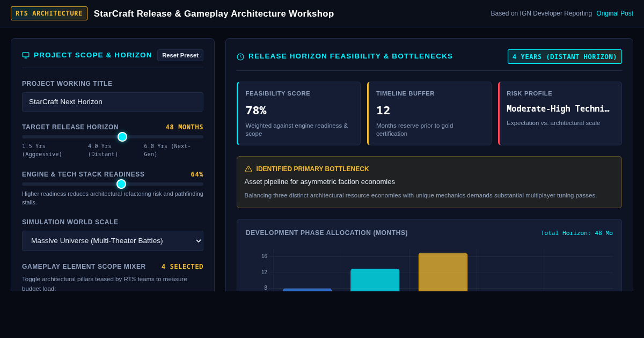Click the '48 MONTHS' value label

184,127
